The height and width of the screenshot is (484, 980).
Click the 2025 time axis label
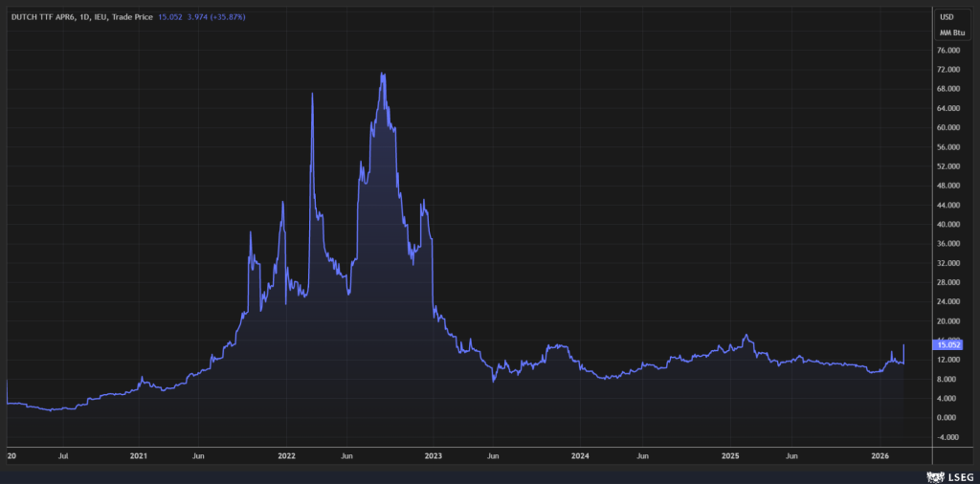[729, 455]
